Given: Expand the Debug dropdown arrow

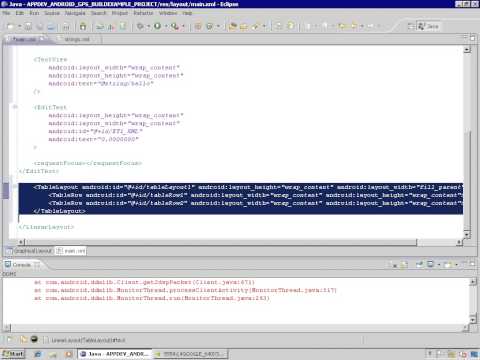Looking at the screenshot, I should 148,26.
